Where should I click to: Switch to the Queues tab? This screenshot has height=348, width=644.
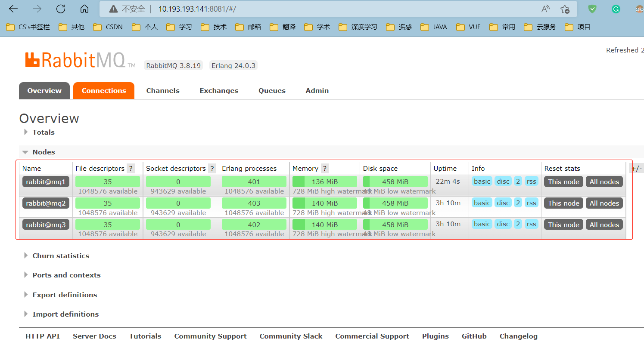click(x=272, y=91)
